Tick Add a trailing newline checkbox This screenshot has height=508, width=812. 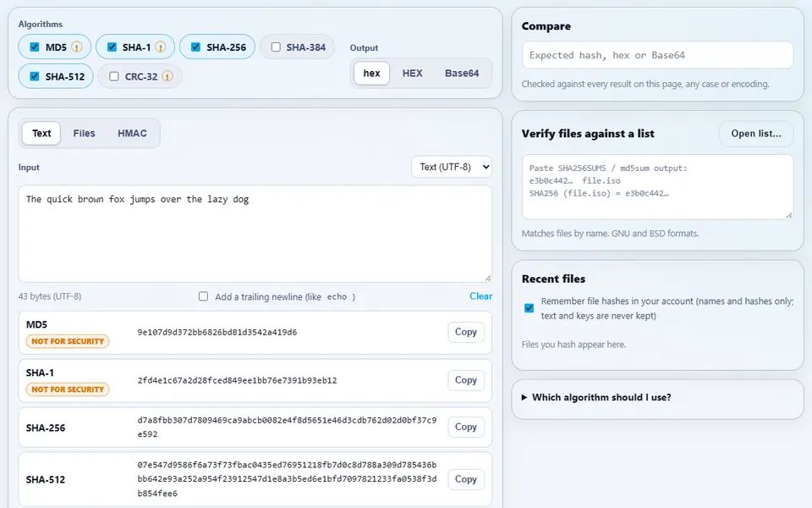tap(204, 296)
